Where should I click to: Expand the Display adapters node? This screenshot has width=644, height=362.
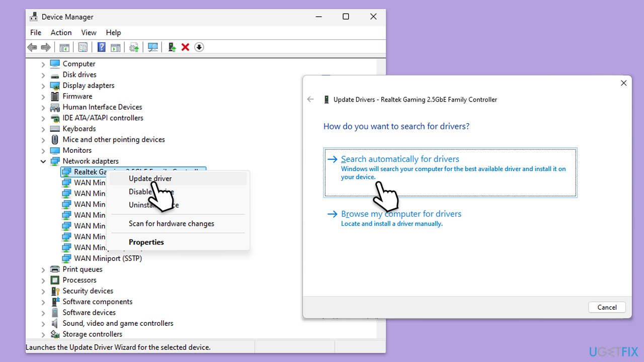point(43,86)
